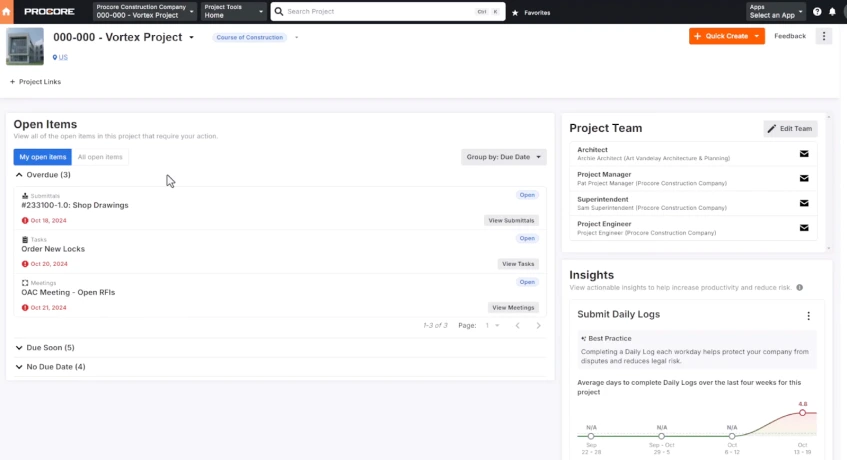Click the plus icon for Project Links
Viewport: 847px width, 460px height.
[x=12, y=82]
